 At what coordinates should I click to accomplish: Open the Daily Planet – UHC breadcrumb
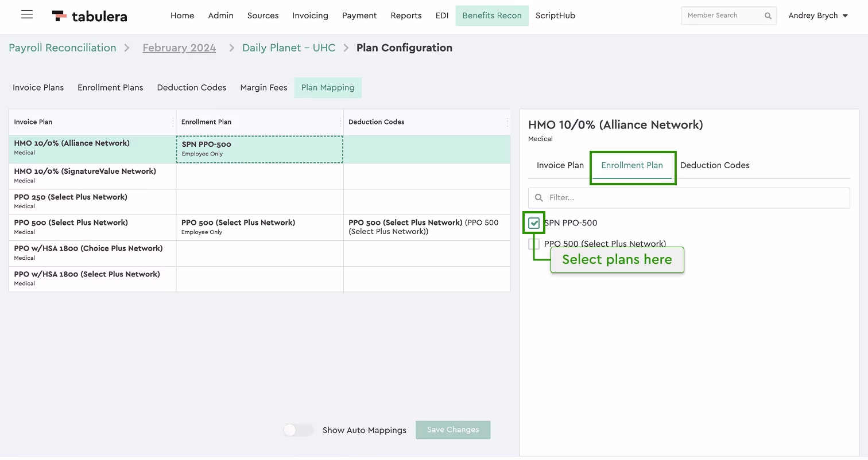[x=289, y=48]
